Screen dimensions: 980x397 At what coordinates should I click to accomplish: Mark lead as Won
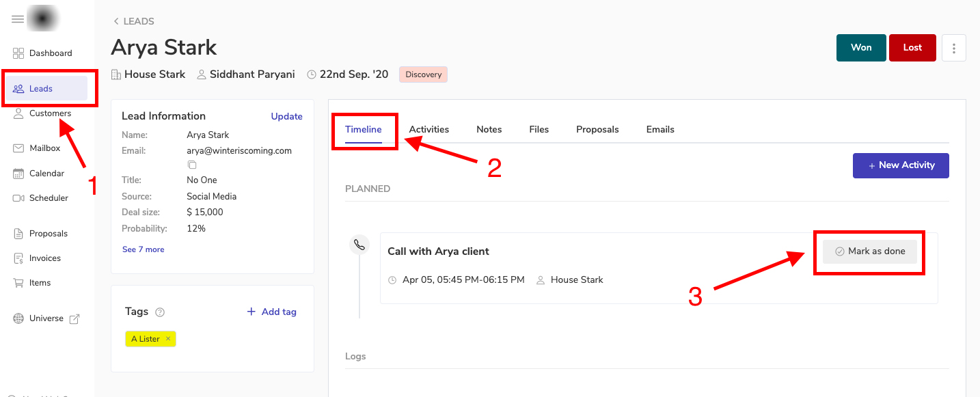(860, 48)
